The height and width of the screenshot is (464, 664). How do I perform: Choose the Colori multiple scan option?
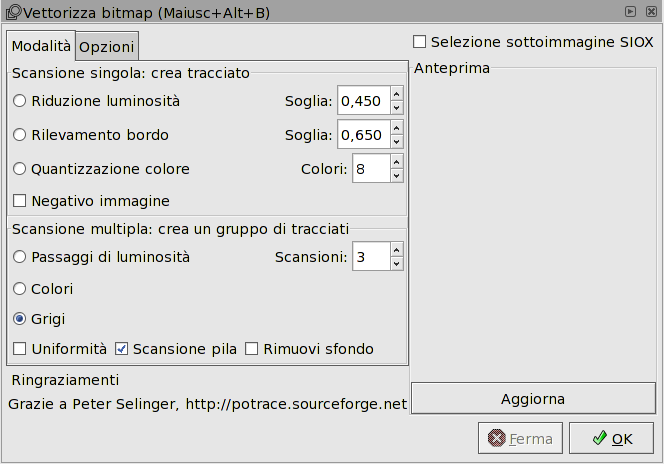(x=20, y=289)
